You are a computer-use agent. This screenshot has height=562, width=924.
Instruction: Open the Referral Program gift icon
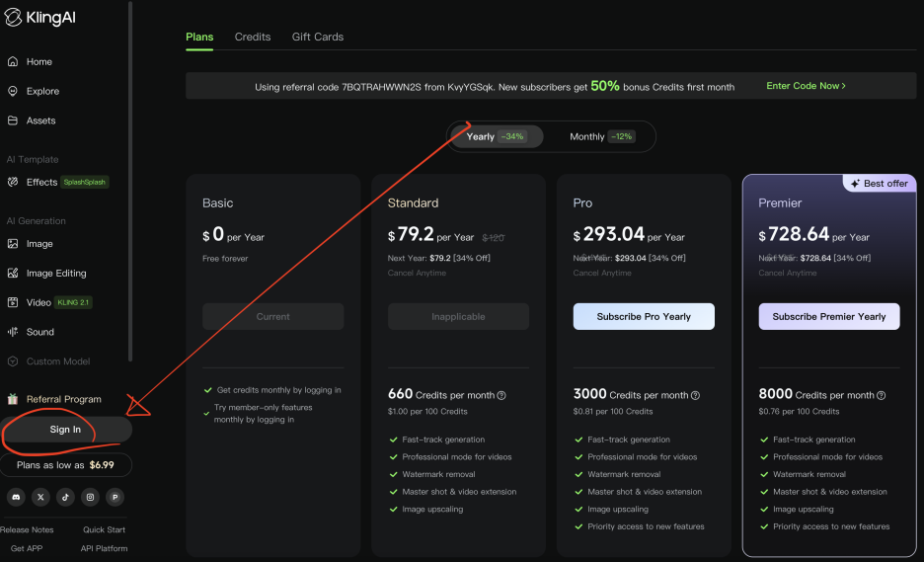(x=13, y=399)
